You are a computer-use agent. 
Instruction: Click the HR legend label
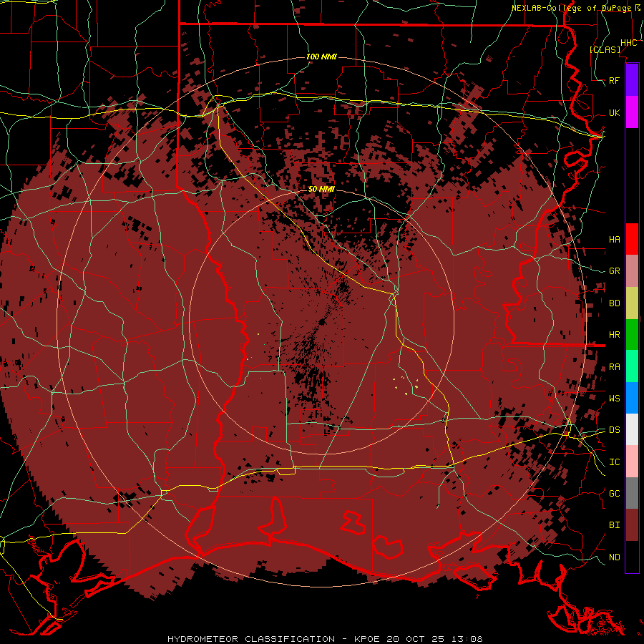click(614, 335)
